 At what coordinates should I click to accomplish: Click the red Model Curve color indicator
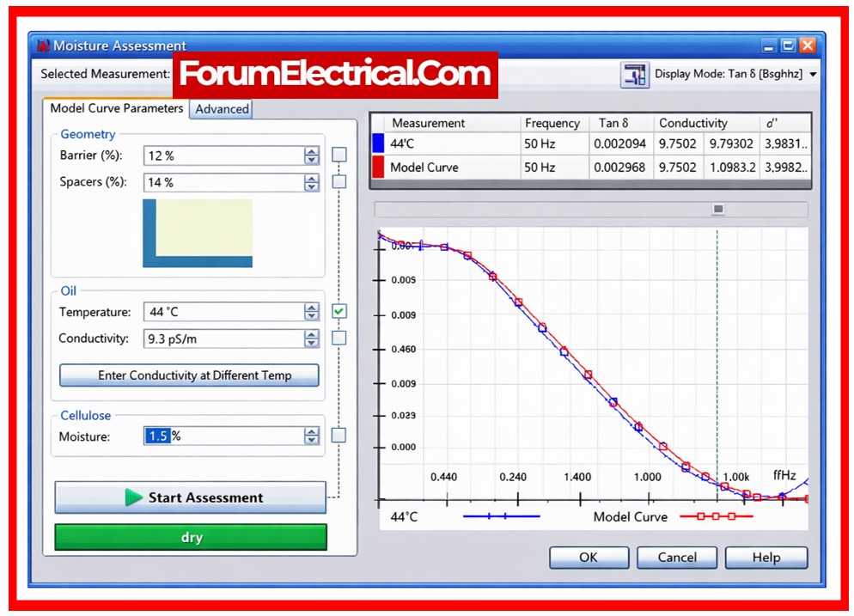[378, 168]
